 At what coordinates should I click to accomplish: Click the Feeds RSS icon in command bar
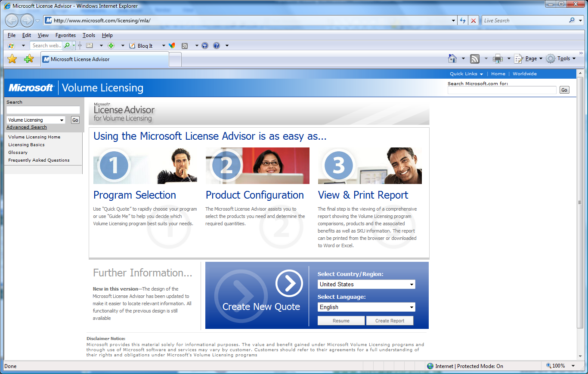(x=475, y=58)
